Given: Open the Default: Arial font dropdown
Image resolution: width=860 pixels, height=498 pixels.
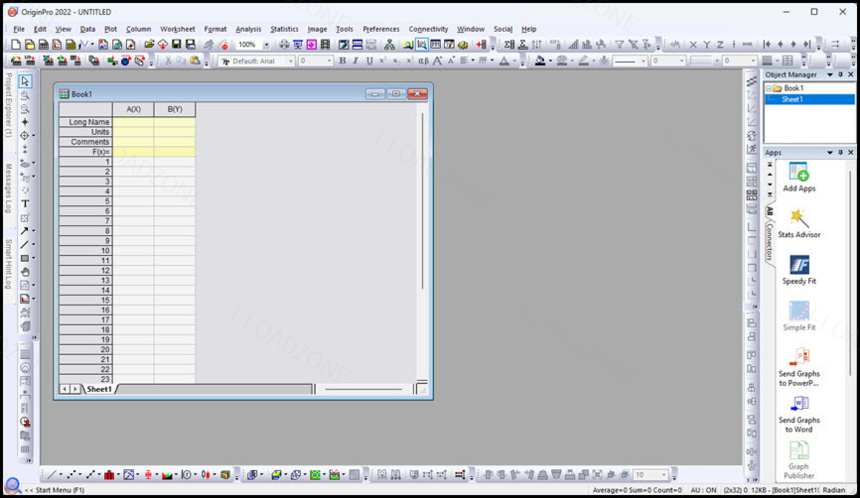Looking at the screenshot, I should pyautogui.click(x=291, y=61).
